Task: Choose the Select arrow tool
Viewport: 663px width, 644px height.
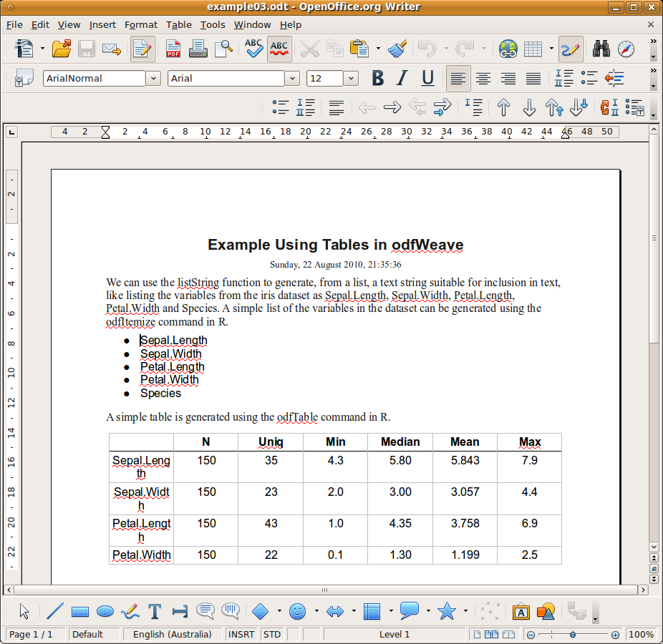Action: (24, 611)
